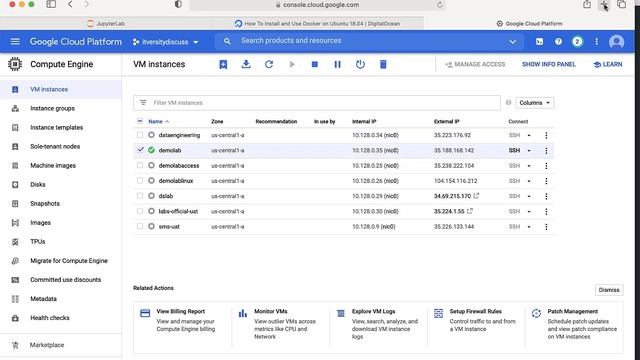Viewport: 640px width, 360px height.
Task: Open more actions for dataengineering row
Action: (546, 135)
